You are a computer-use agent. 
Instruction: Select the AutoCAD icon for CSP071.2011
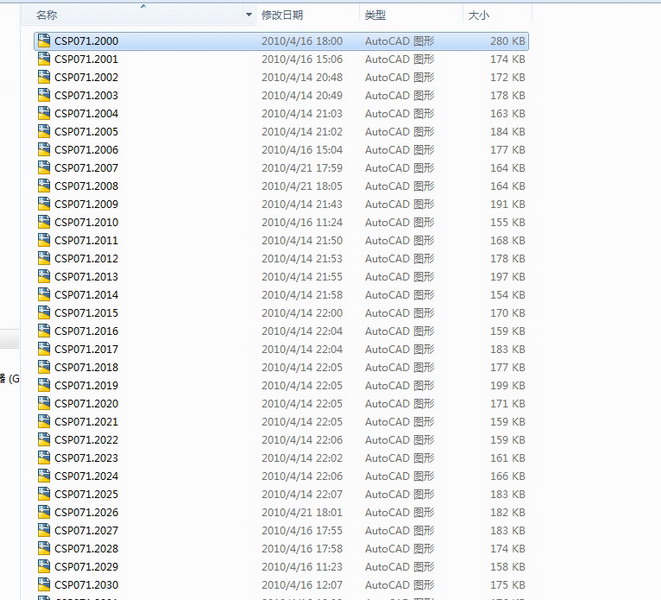pos(44,240)
